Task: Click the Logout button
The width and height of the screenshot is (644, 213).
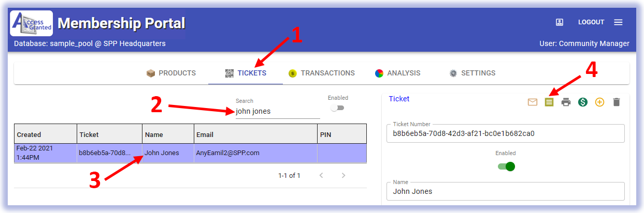Action: click(x=591, y=22)
